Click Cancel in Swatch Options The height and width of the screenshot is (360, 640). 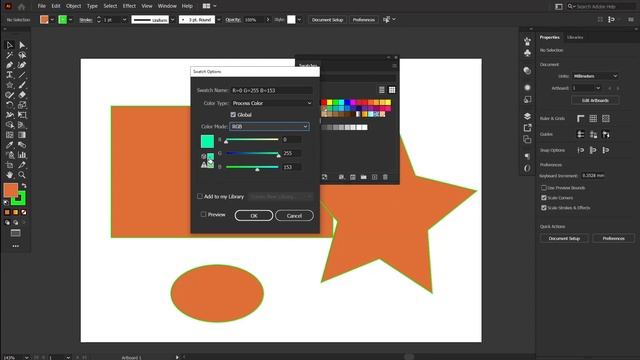[294, 216]
